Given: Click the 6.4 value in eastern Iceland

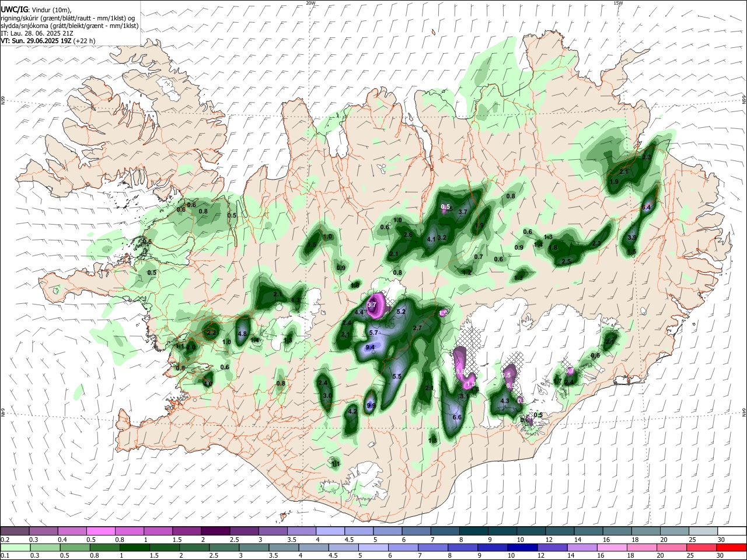Looking at the screenshot, I should (646, 208).
